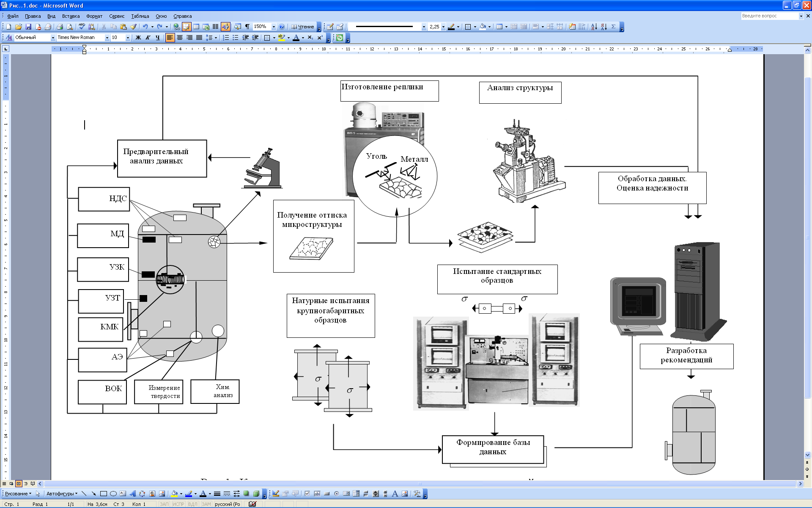Select the Oval drawing tool

pyautogui.click(x=113, y=494)
